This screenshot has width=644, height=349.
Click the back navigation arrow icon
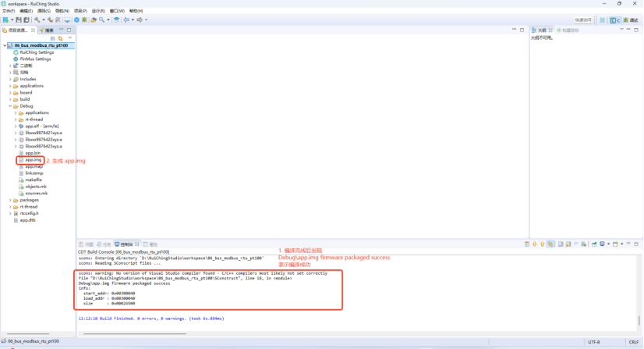coord(126,20)
